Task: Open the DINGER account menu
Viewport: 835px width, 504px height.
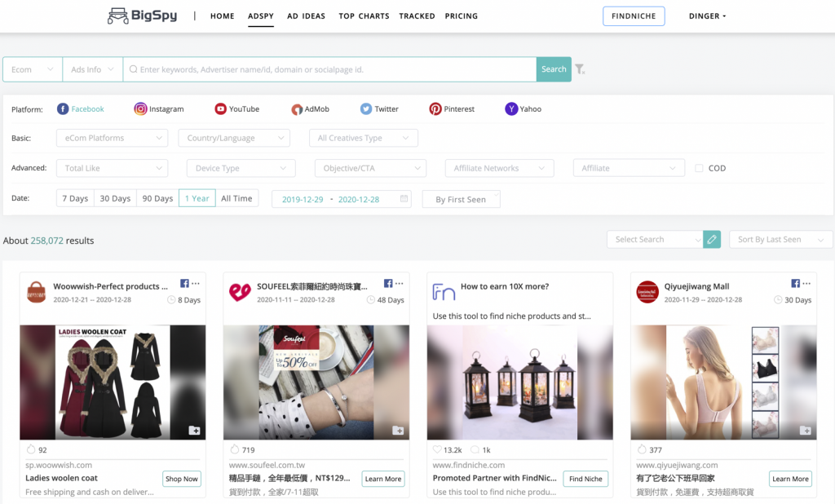Action: pos(707,16)
